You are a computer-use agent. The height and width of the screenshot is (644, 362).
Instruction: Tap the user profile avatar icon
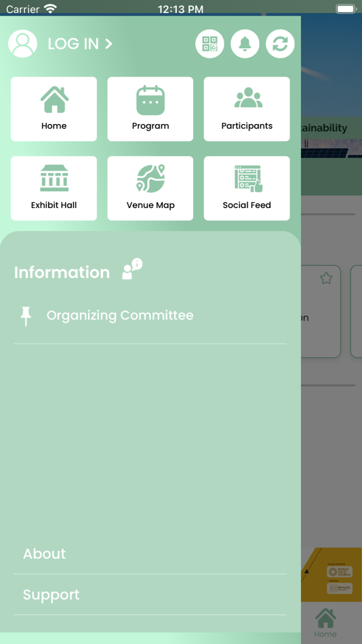pos(22,43)
